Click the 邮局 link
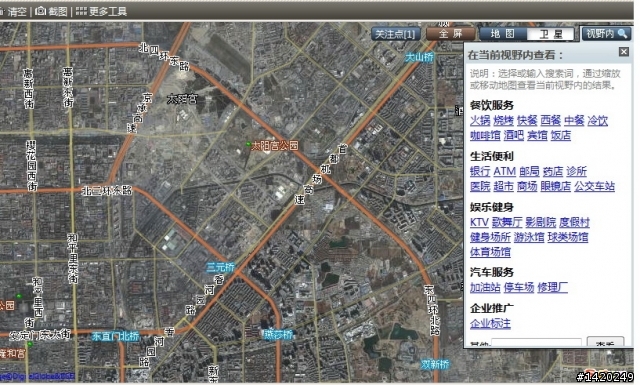 [x=529, y=171]
